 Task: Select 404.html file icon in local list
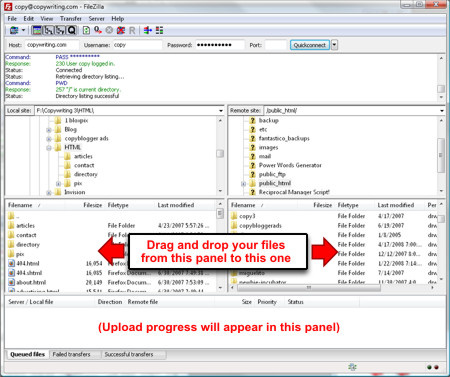pyautogui.click(x=11, y=263)
